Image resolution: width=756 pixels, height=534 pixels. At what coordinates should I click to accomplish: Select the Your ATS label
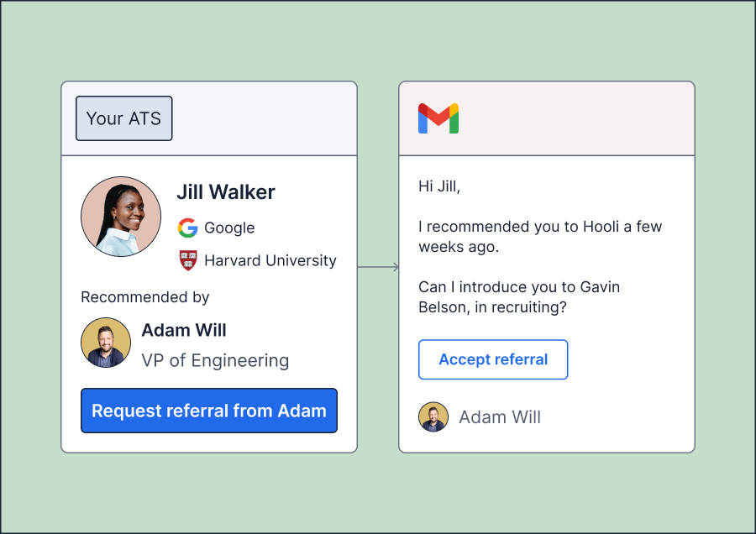coord(123,118)
